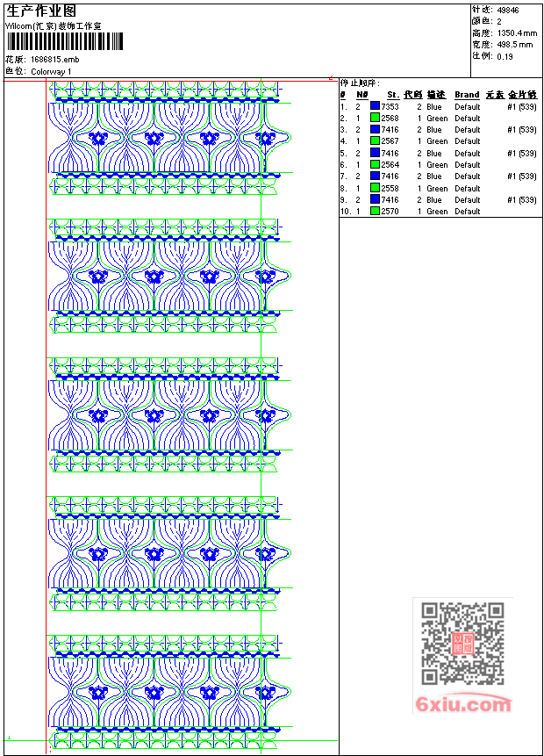544x756 pixels.
Task: Select the 停止顺序 section heading
Action: tap(361, 83)
